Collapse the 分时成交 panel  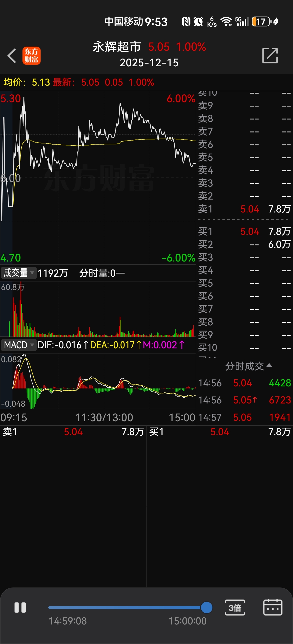(249, 366)
